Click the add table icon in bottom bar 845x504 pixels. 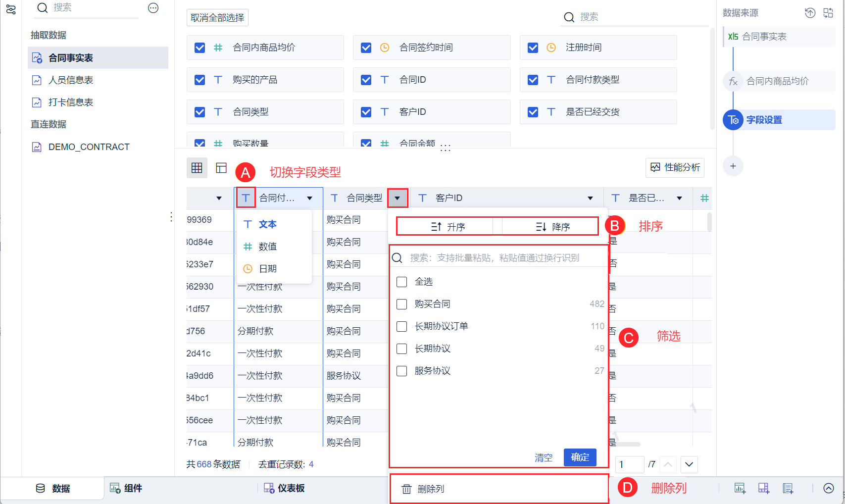788,488
